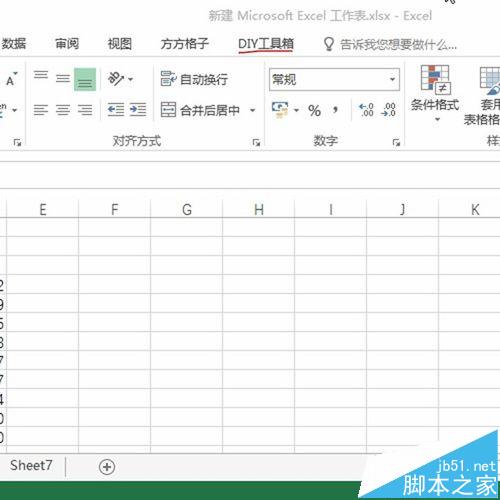This screenshot has height=500, width=500.
Task: Switch to the 视图 tab
Action: [120, 44]
